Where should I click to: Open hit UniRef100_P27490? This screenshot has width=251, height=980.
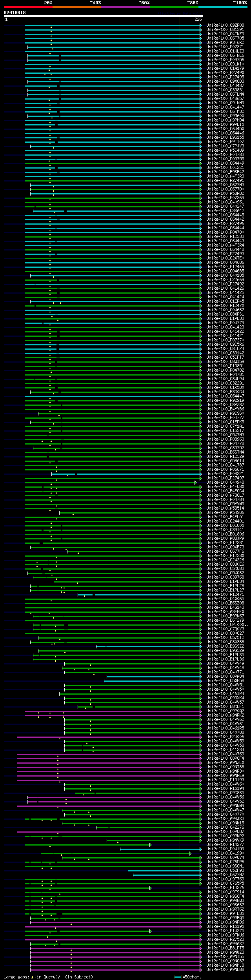pos(225,73)
